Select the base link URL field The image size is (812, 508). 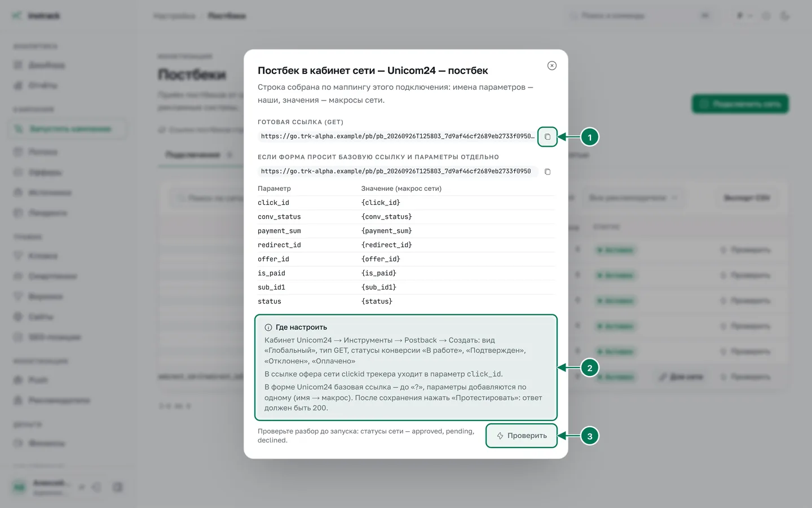pyautogui.click(x=398, y=172)
